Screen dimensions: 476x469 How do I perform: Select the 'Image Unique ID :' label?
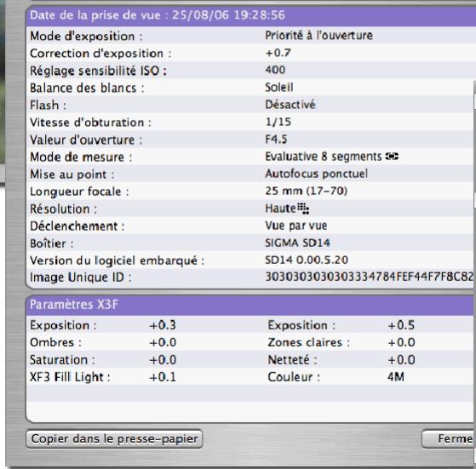click(80, 277)
